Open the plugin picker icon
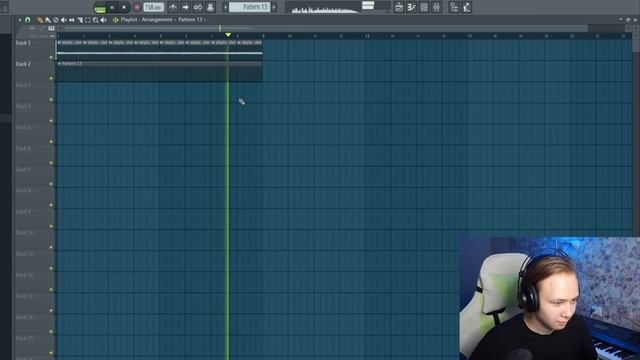 pyautogui.click(x=467, y=7)
